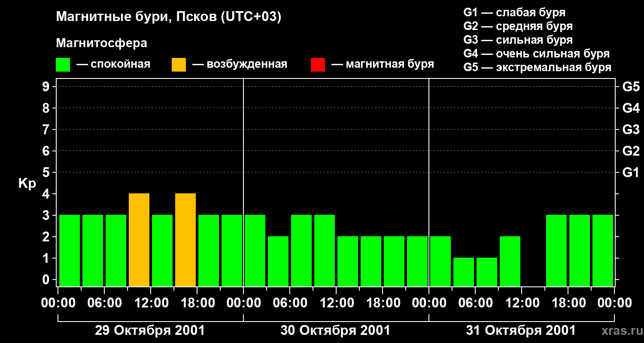This screenshot has height=343, width=644.
Task: Click the '29 Октября 2001' date label
Action: [150, 331]
